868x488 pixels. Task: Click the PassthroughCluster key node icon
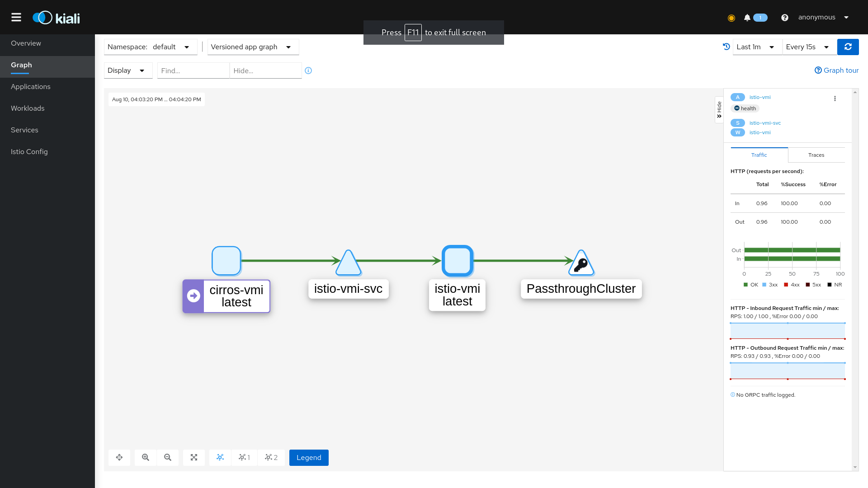[x=581, y=264]
